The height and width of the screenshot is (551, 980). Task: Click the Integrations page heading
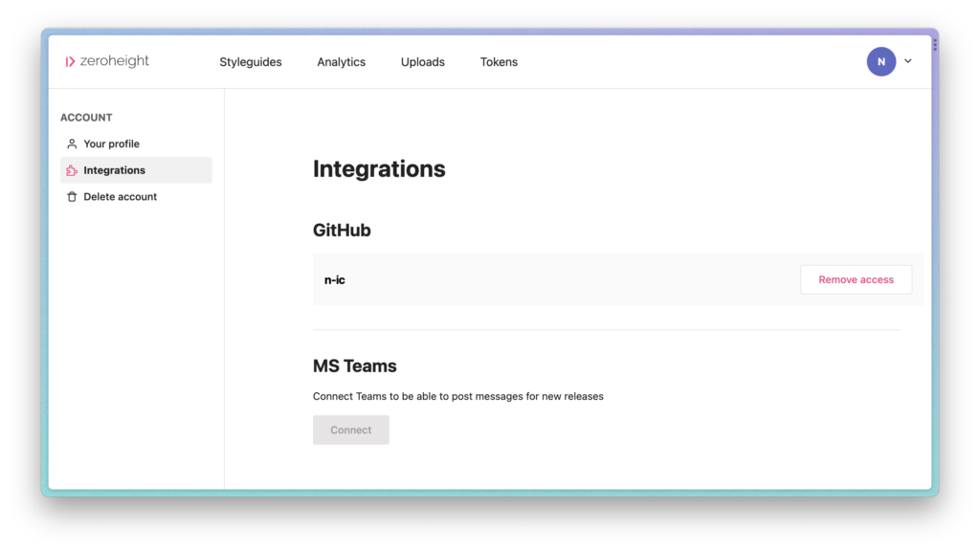point(379,168)
